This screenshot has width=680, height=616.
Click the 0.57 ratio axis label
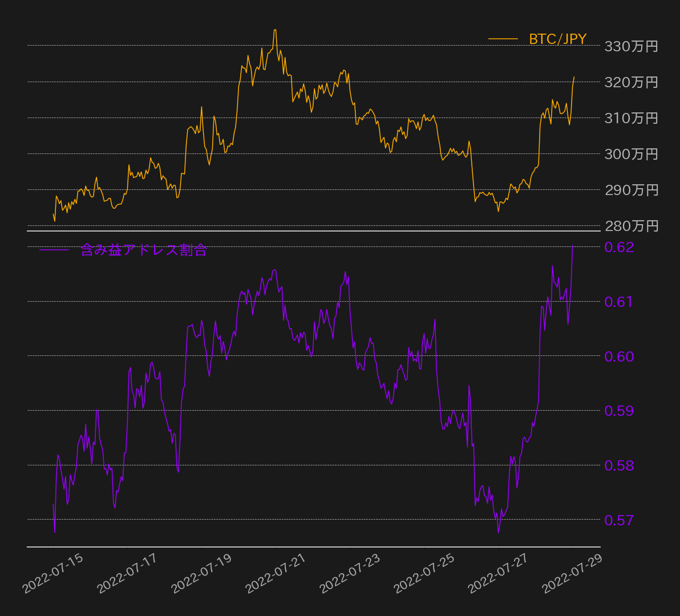click(x=620, y=520)
